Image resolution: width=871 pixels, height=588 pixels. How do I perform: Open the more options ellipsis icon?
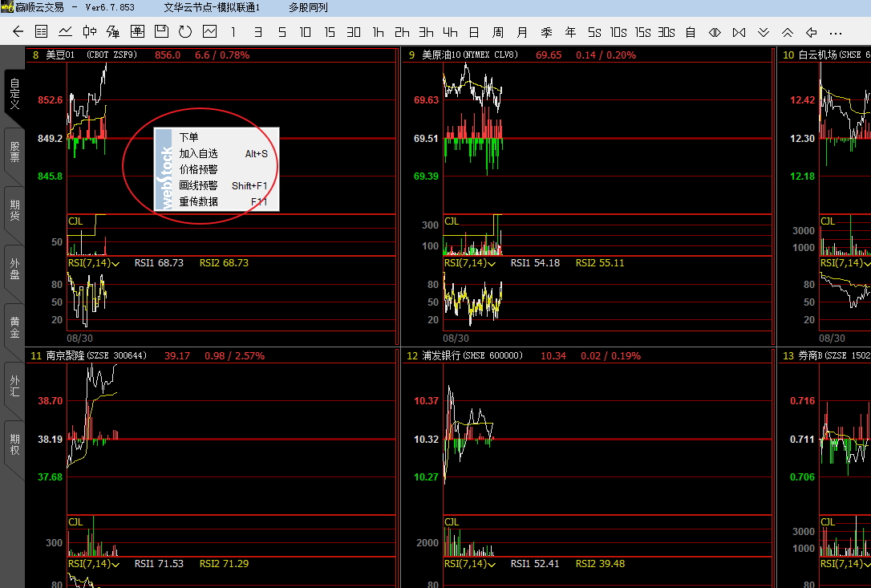click(836, 32)
